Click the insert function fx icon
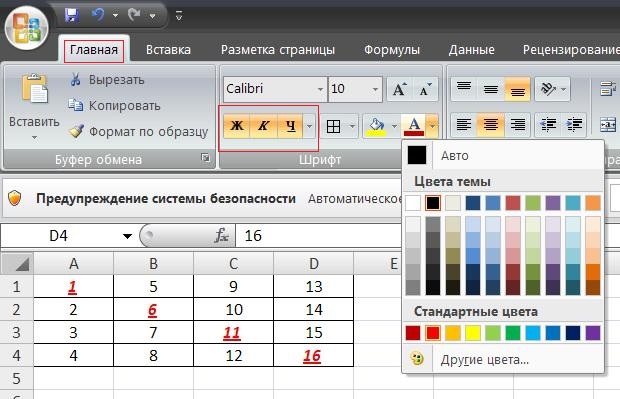 (221, 236)
